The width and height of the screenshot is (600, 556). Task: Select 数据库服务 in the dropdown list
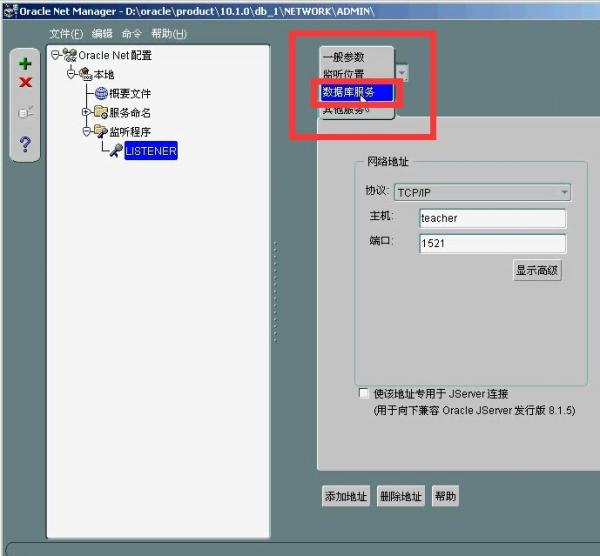[356, 92]
